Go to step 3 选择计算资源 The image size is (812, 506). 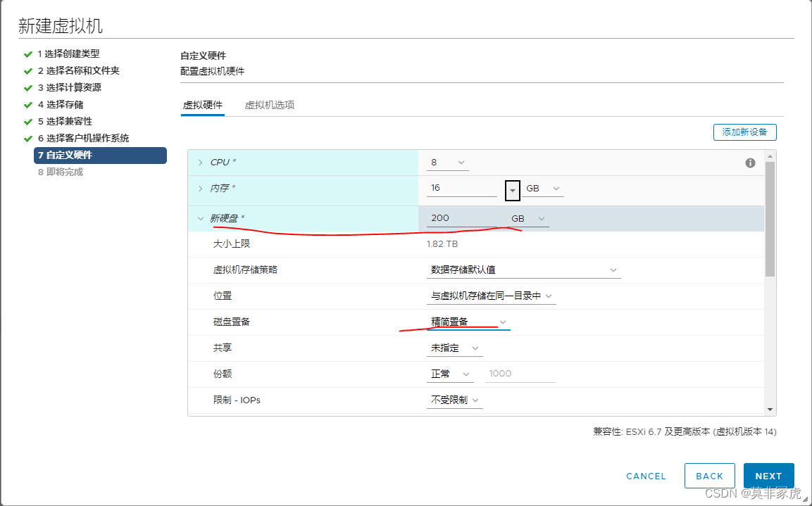(70, 87)
